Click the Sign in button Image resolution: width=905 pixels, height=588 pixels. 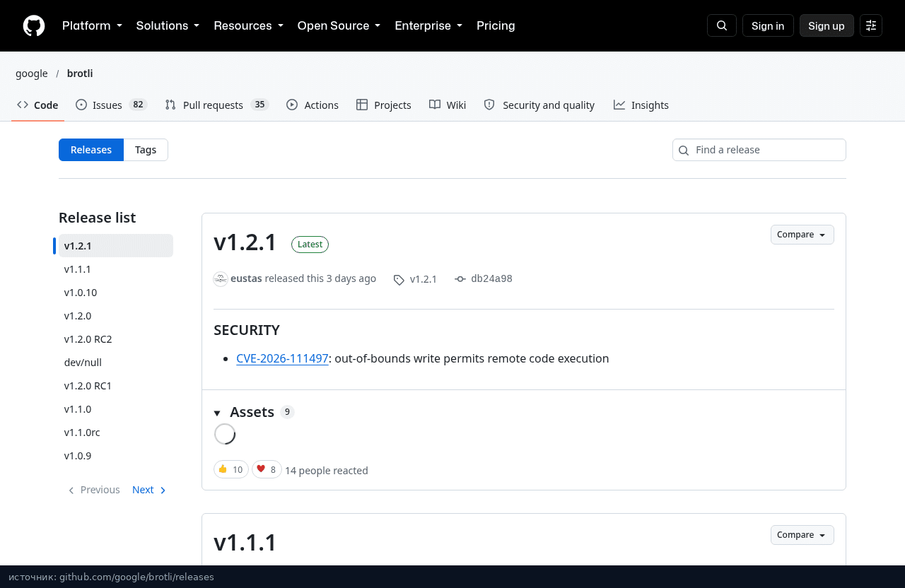click(768, 25)
